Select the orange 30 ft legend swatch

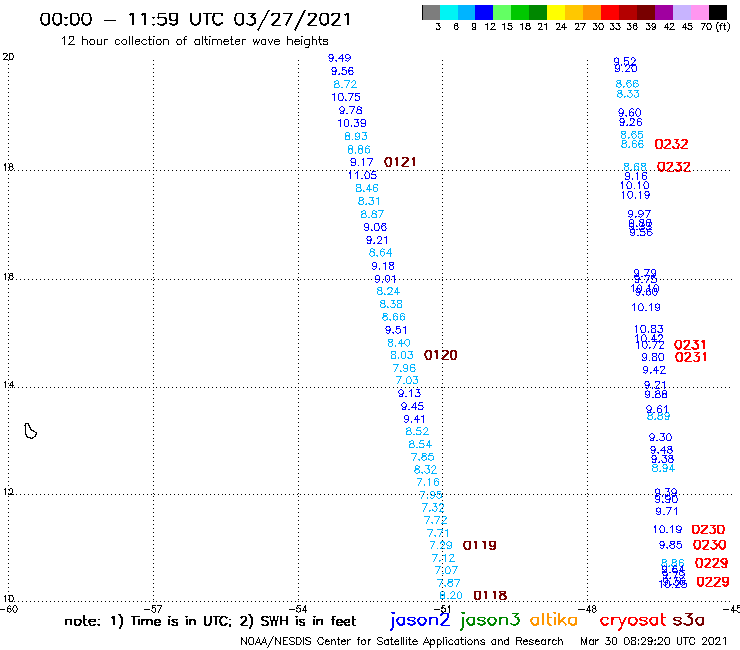tap(592, 12)
